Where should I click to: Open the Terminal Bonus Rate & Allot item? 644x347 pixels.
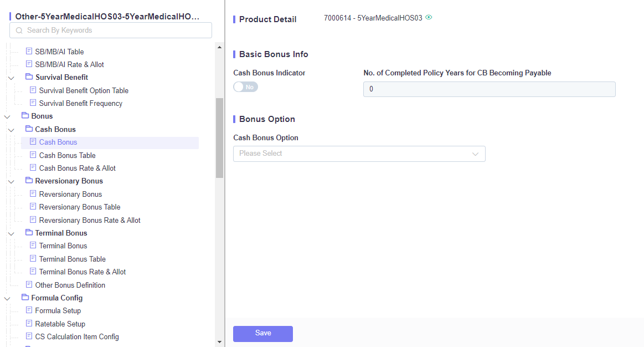pyautogui.click(x=82, y=272)
